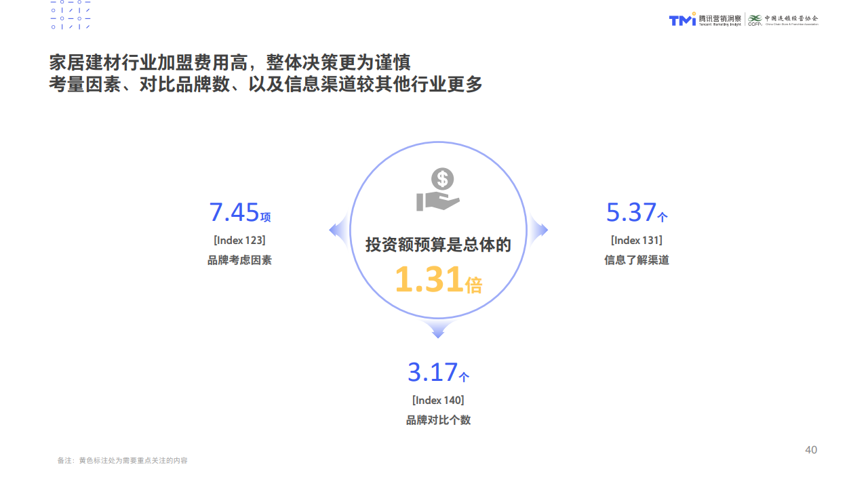Click the [Index 131] label
This screenshot has height=488, width=868.
coord(636,240)
